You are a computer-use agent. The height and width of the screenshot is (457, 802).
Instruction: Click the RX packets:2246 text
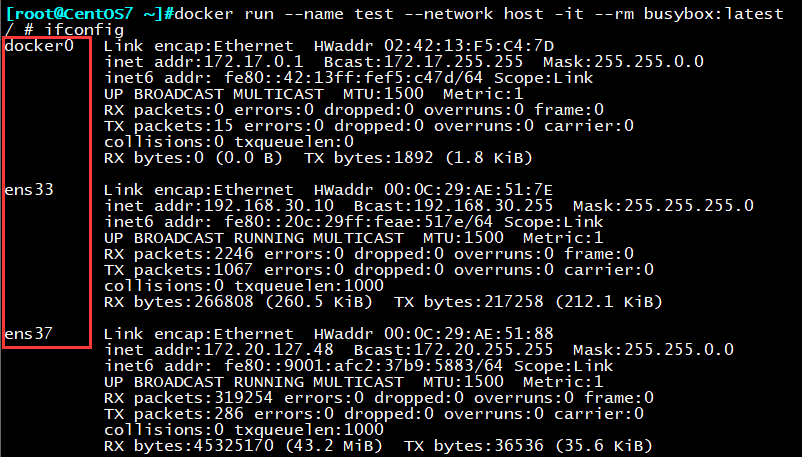179,254
